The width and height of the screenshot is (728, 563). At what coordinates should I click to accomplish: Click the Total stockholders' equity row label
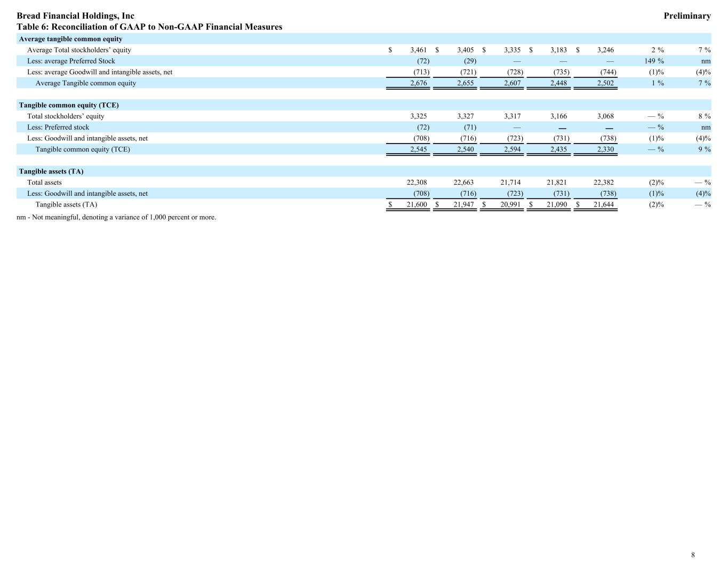coord(66,116)
